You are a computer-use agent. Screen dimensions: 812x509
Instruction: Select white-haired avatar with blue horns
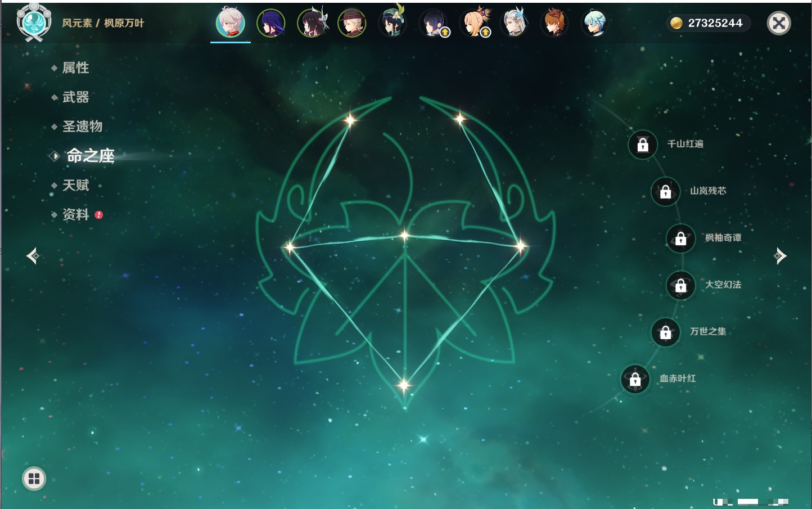[515, 24]
